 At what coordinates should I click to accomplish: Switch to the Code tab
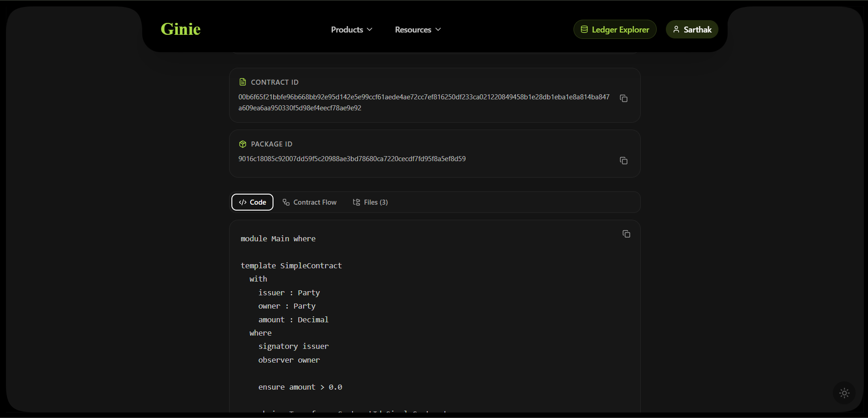[252, 202]
